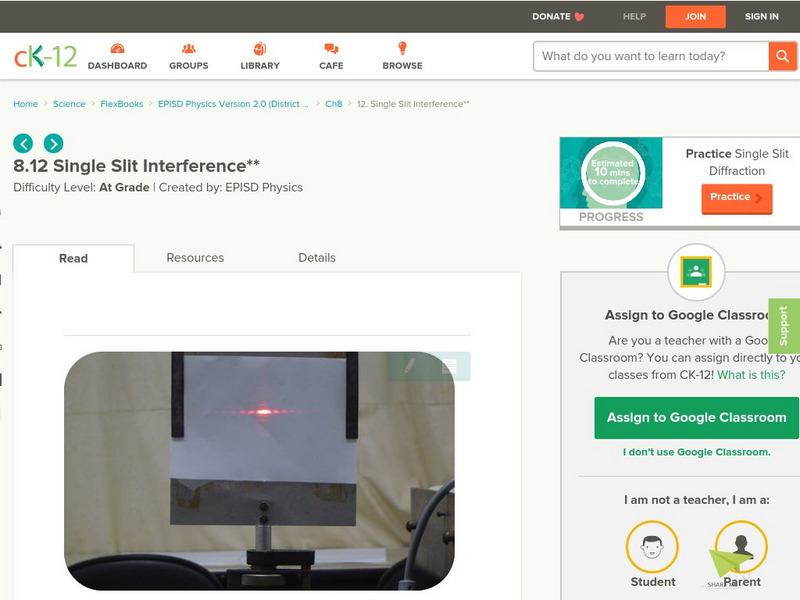800x600 pixels.
Task: Click the green paper airplane share icon
Action: (x=728, y=564)
